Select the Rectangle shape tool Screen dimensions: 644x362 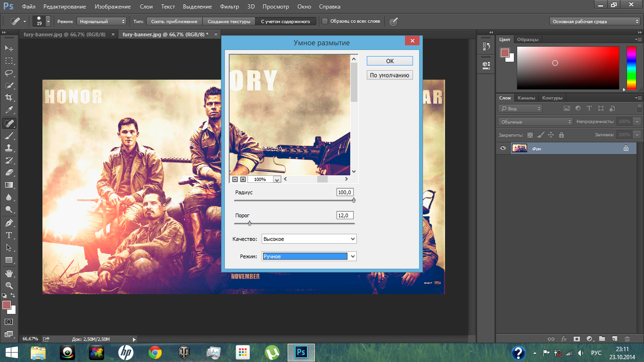(9, 260)
